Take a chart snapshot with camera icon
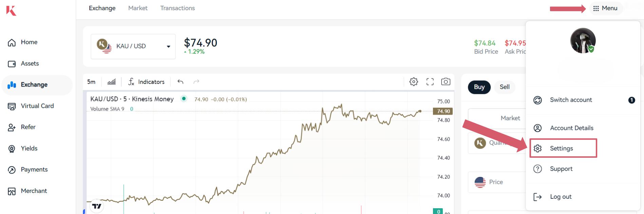 (x=446, y=82)
